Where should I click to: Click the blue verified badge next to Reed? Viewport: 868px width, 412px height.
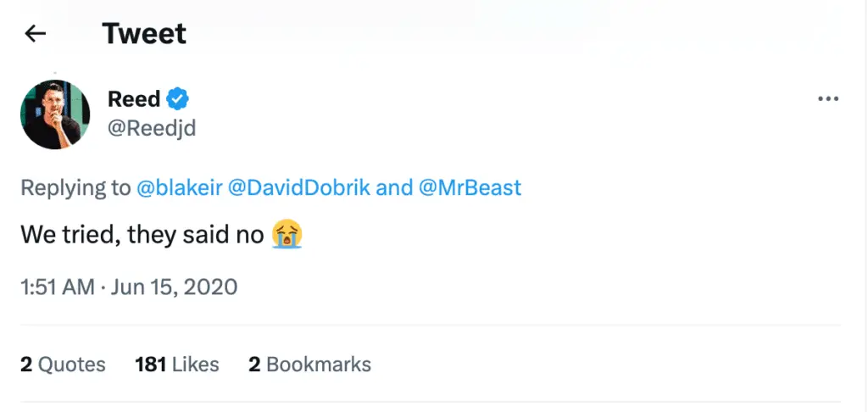[x=178, y=99]
